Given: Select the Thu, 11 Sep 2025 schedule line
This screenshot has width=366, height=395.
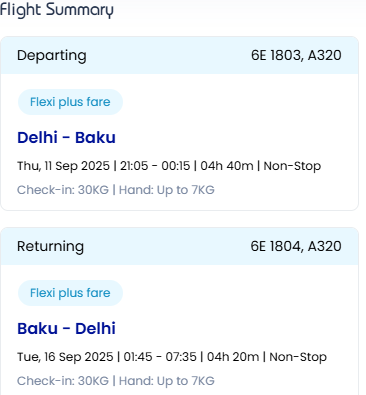Looking at the screenshot, I should click(169, 166).
